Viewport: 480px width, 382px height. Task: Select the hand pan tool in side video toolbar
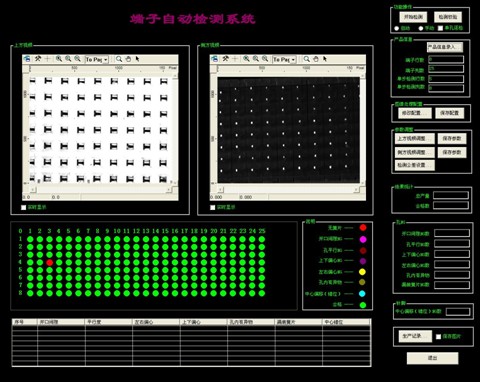click(316, 59)
